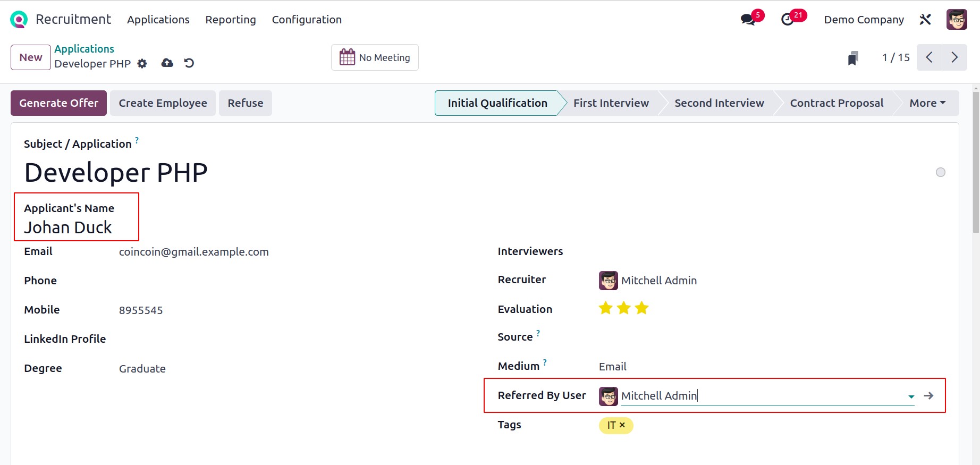Click the Generate Offer button

(58, 103)
